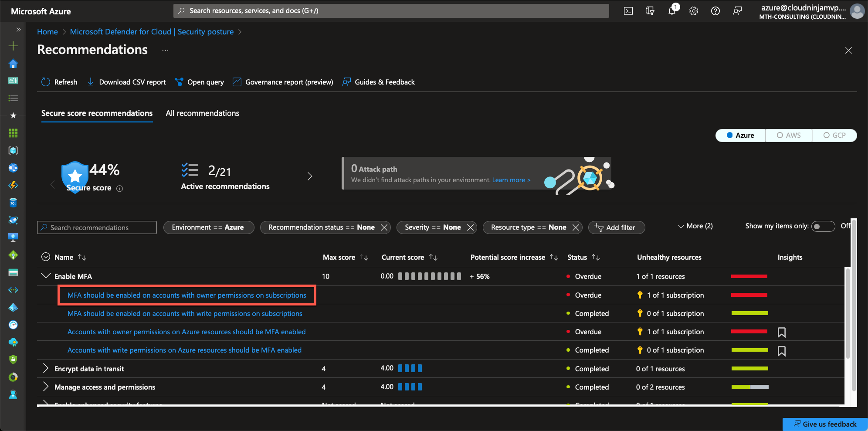
Task: Toggle Show my items only switch
Action: pyautogui.click(x=823, y=226)
